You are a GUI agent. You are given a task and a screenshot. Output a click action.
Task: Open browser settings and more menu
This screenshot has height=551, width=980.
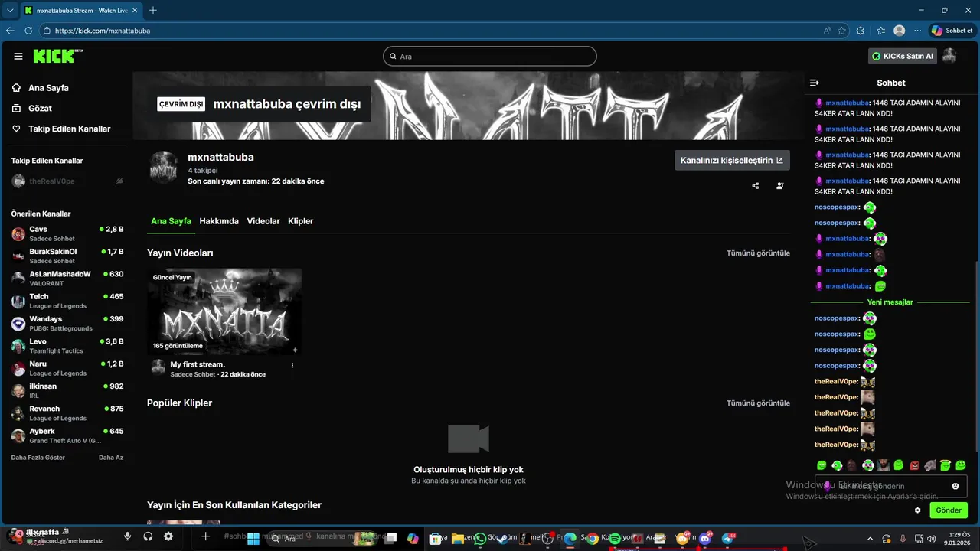coord(918,31)
